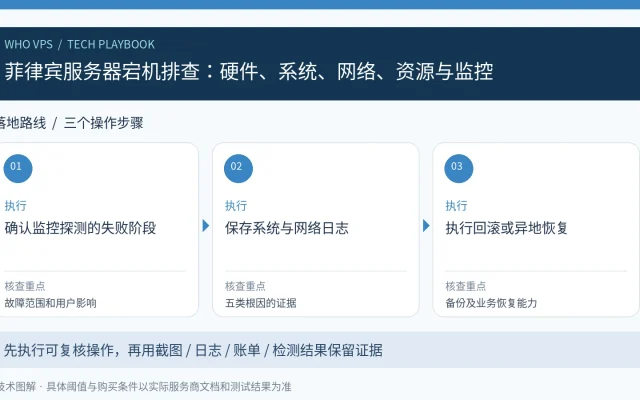Viewport: 640px width, 400px height.
Task: Click 故障范围和用户影响 text
Action: 51,303
